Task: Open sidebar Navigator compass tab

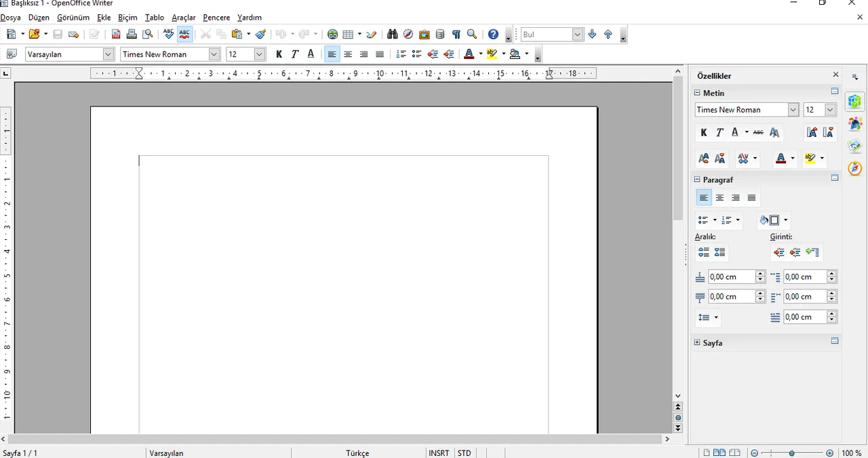Action: click(855, 168)
